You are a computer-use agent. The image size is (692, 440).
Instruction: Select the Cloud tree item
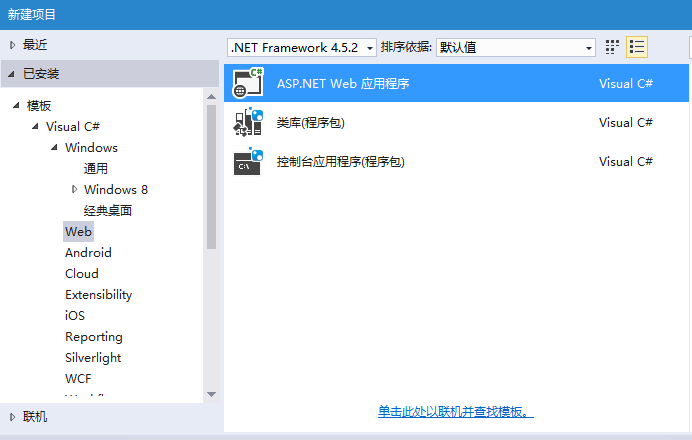click(x=82, y=274)
